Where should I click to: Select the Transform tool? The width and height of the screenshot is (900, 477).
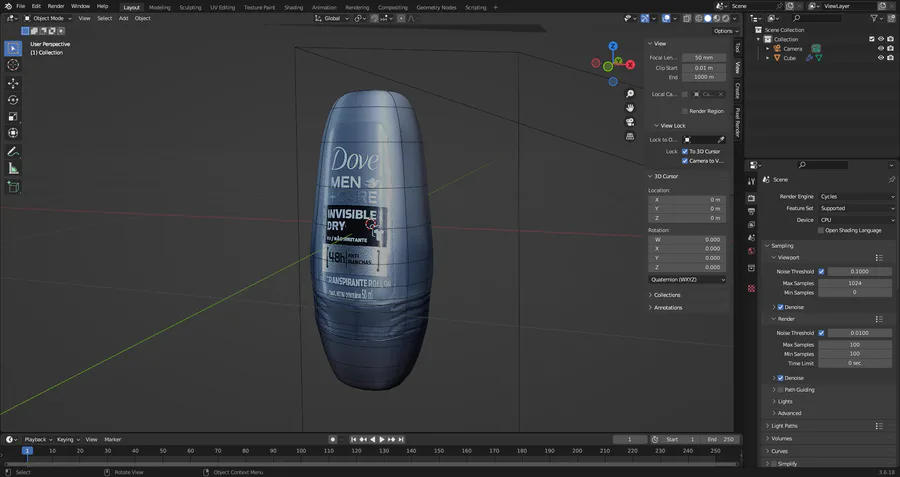pyautogui.click(x=13, y=133)
